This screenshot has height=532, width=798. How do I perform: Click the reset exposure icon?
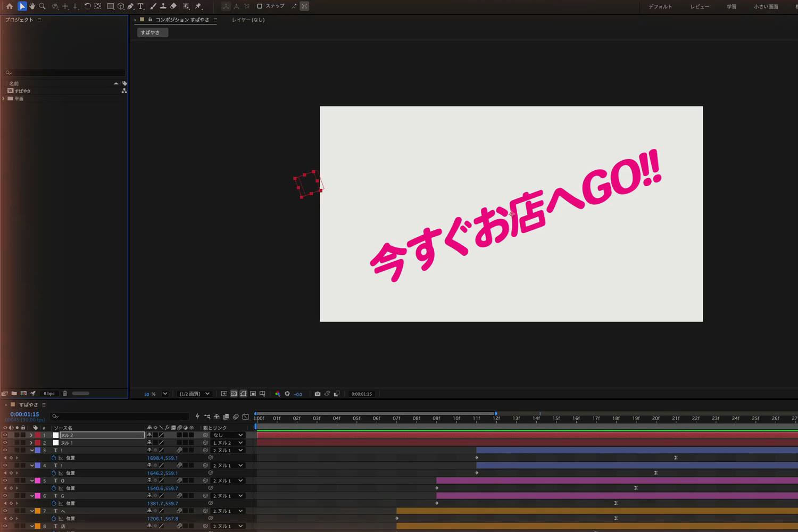click(287, 394)
